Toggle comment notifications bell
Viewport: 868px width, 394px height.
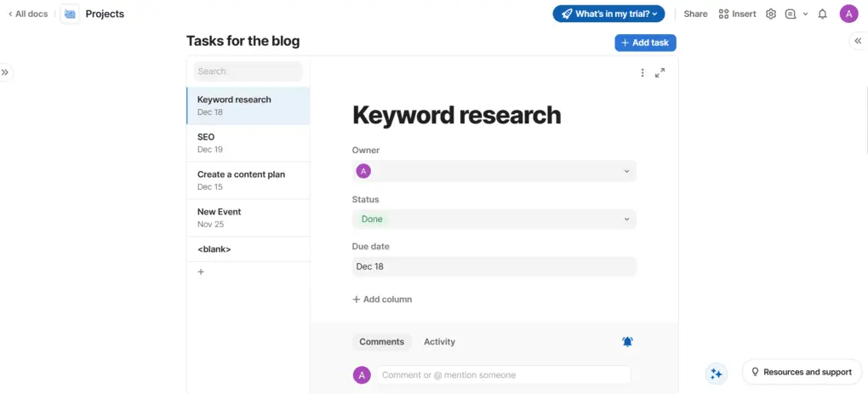(x=627, y=342)
